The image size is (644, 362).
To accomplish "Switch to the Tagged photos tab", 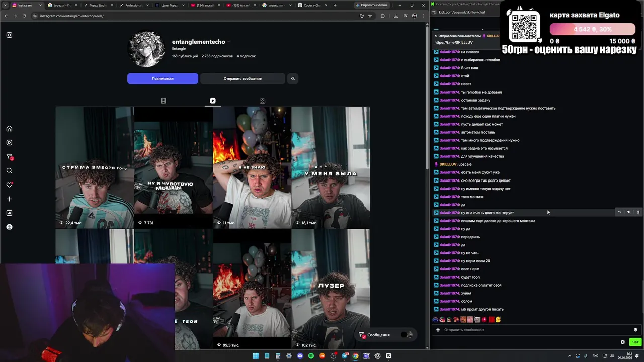I will pyautogui.click(x=262, y=101).
